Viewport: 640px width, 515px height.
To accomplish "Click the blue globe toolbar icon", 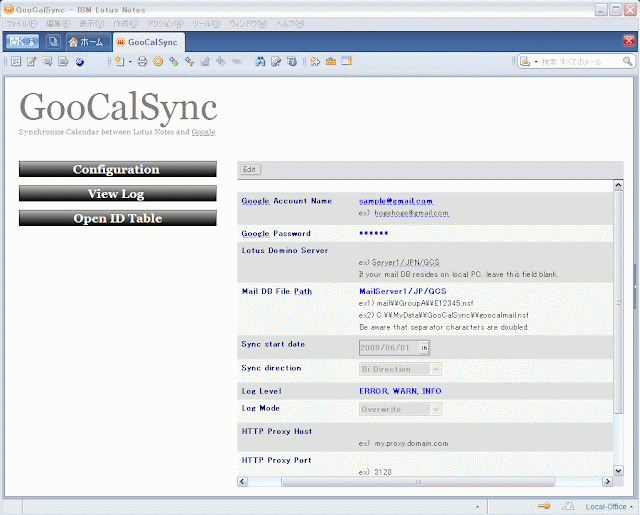I will point(80,62).
